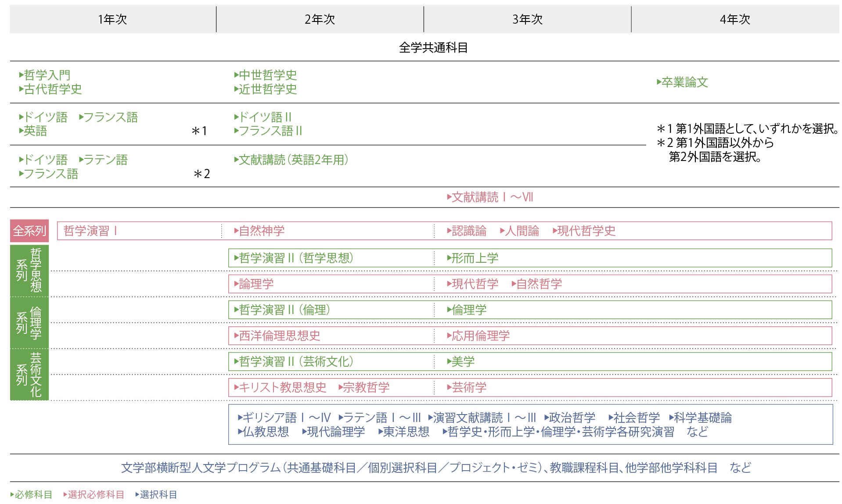
Task: Select the 社会哲学 elective
Action: 634,418
